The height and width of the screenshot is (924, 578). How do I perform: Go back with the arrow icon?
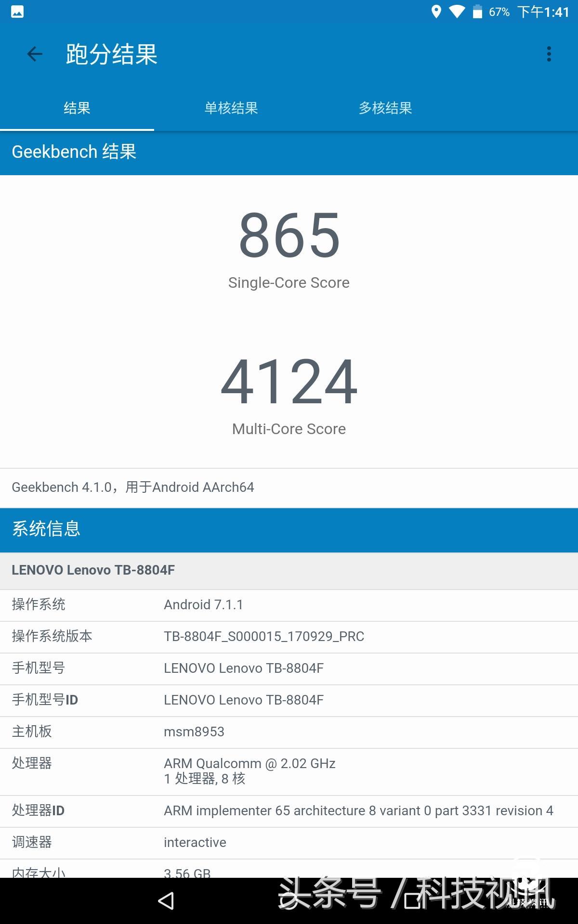pos(35,54)
